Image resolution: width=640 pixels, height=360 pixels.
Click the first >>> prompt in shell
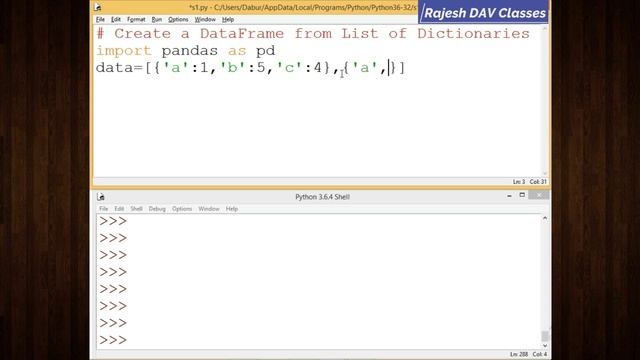[113, 221]
